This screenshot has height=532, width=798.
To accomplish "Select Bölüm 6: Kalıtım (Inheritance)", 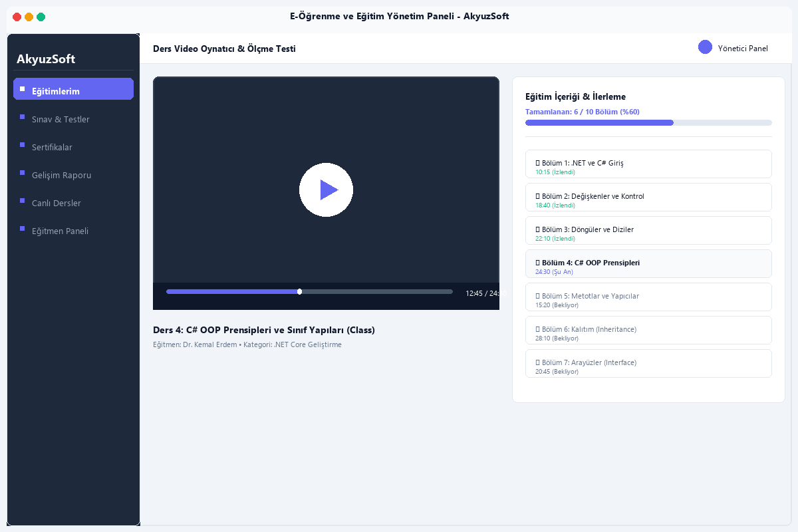I will 648,331.
